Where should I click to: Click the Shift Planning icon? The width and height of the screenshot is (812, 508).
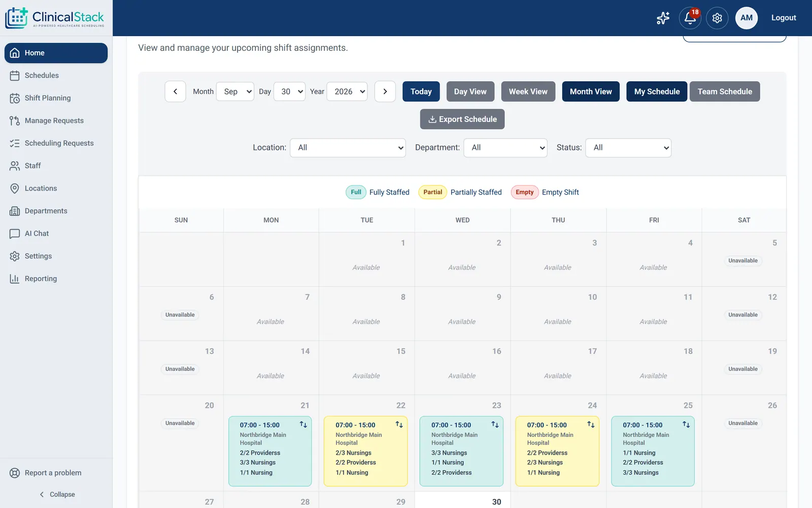[15, 98]
